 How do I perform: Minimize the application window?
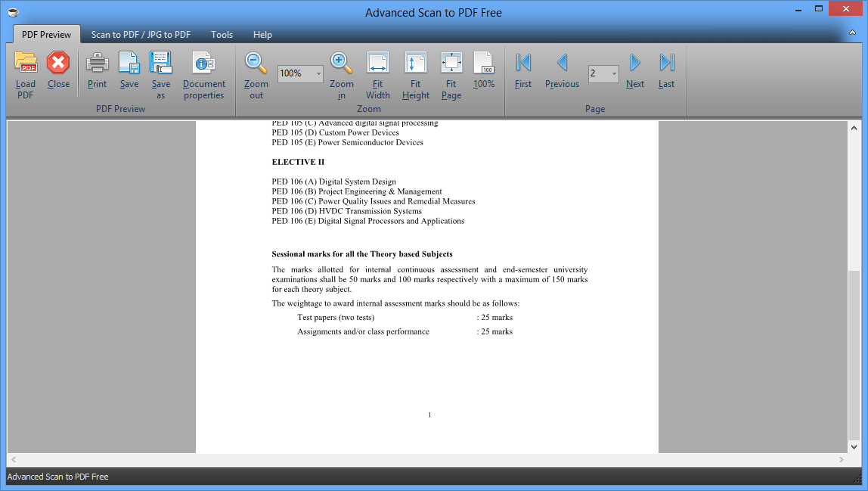click(x=798, y=9)
